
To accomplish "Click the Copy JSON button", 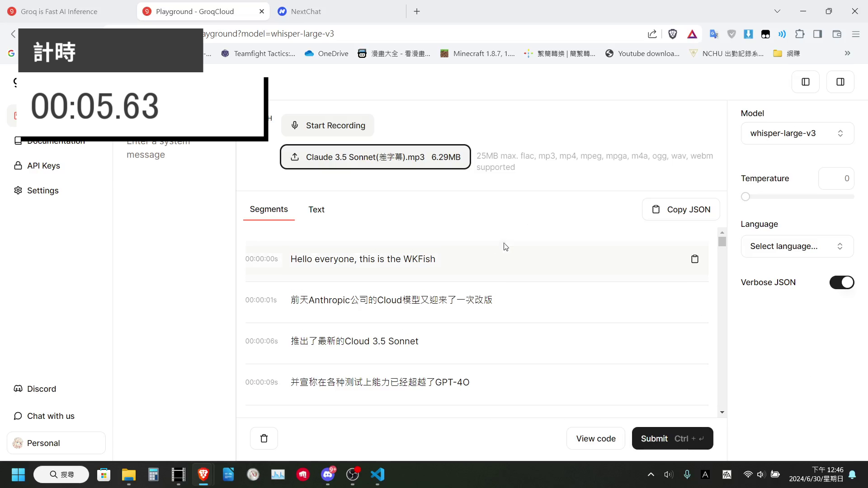I will [x=681, y=209].
